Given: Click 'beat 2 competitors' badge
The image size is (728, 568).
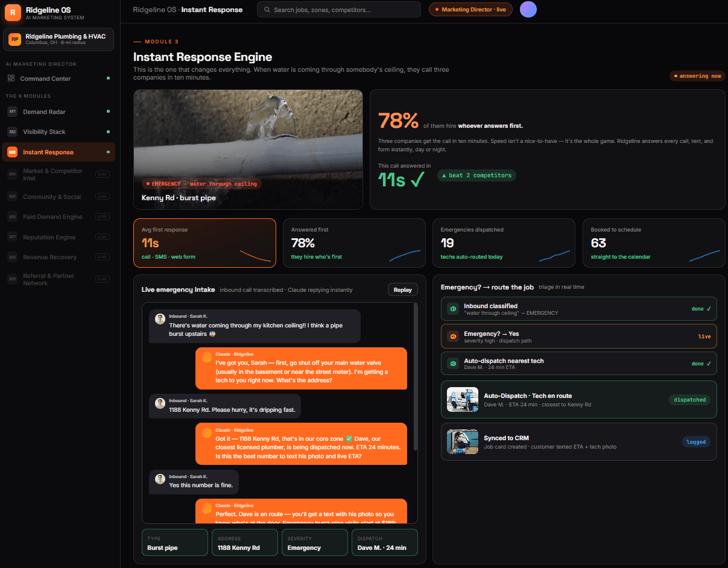Looking at the screenshot, I should 476,175.
